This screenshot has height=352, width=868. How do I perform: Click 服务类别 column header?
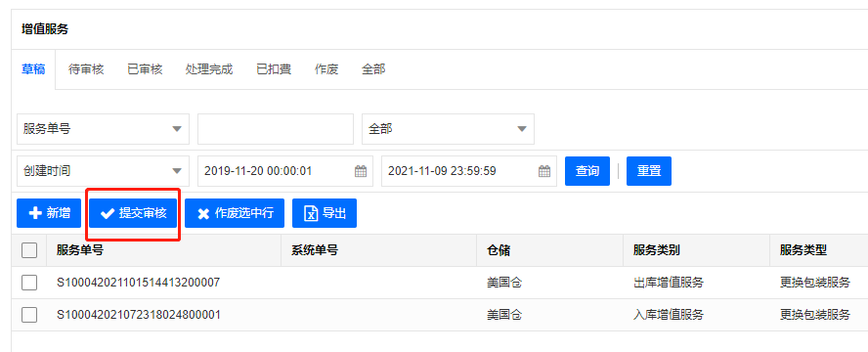[657, 250]
